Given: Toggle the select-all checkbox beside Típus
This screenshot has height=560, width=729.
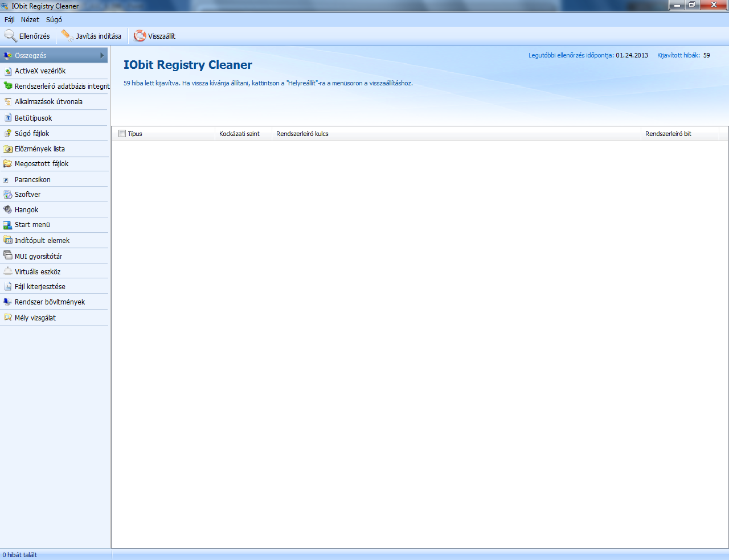Looking at the screenshot, I should tap(122, 134).
